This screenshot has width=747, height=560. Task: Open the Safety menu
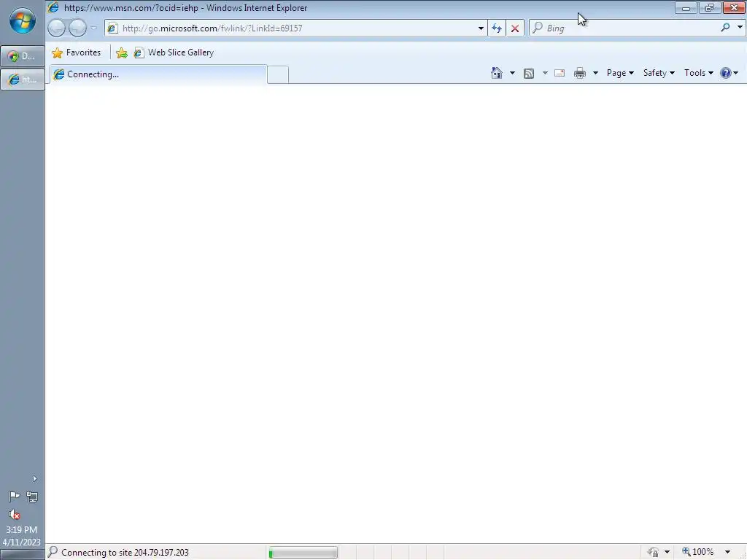tap(659, 73)
